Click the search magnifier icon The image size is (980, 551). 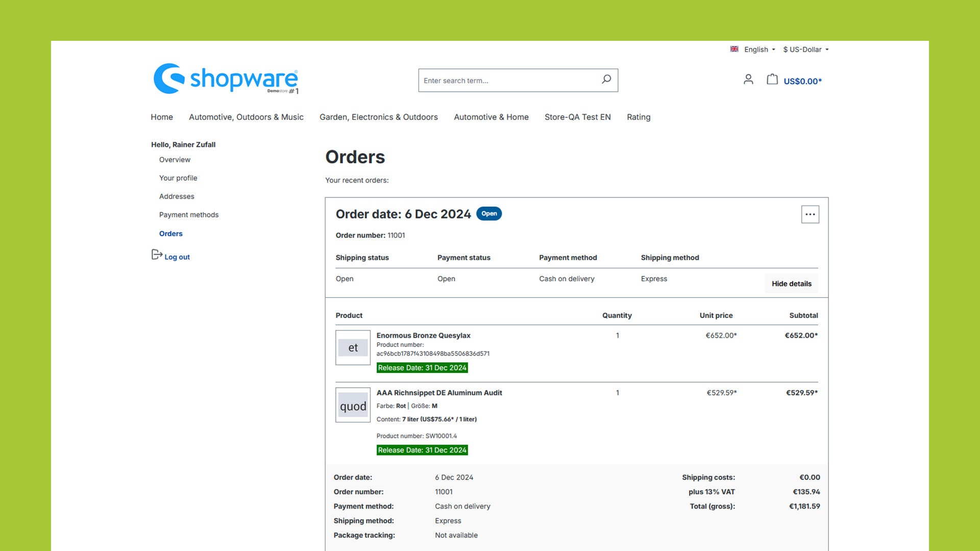604,80
